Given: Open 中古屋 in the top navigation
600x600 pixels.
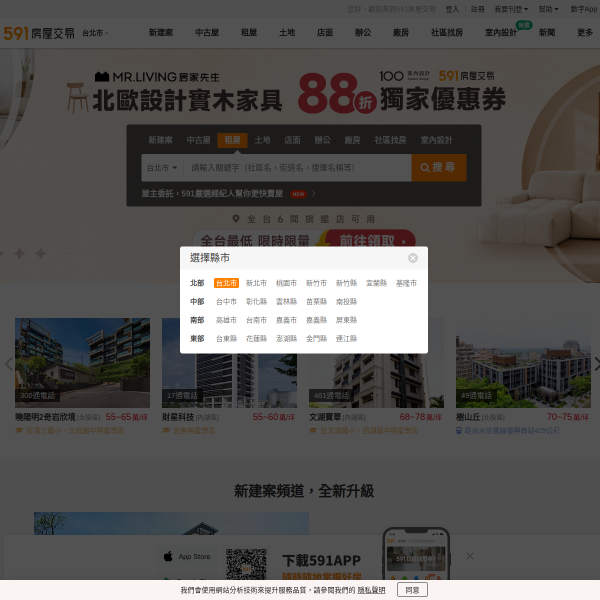Looking at the screenshot, I should (207, 33).
